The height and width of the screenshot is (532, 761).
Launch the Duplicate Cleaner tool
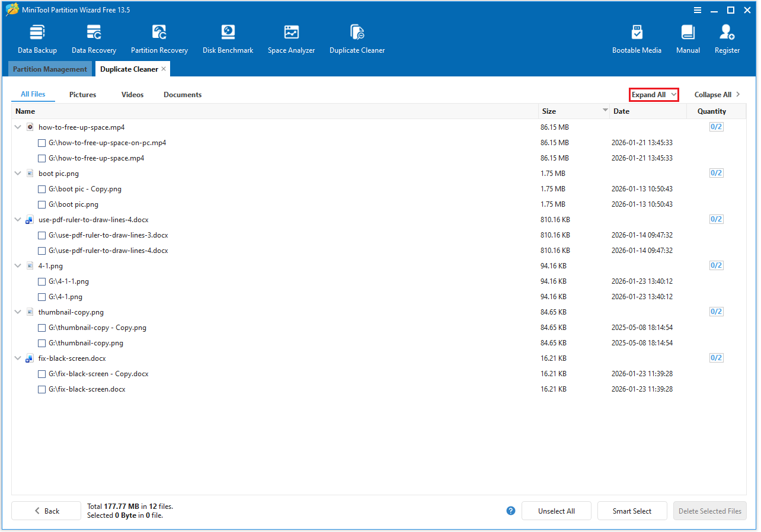[x=357, y=37]
